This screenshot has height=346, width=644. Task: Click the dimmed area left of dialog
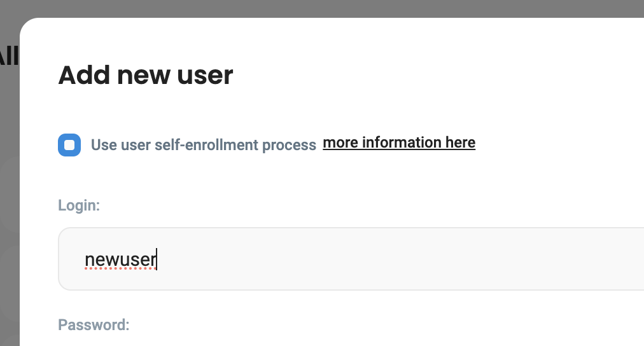tap(9, 191)
